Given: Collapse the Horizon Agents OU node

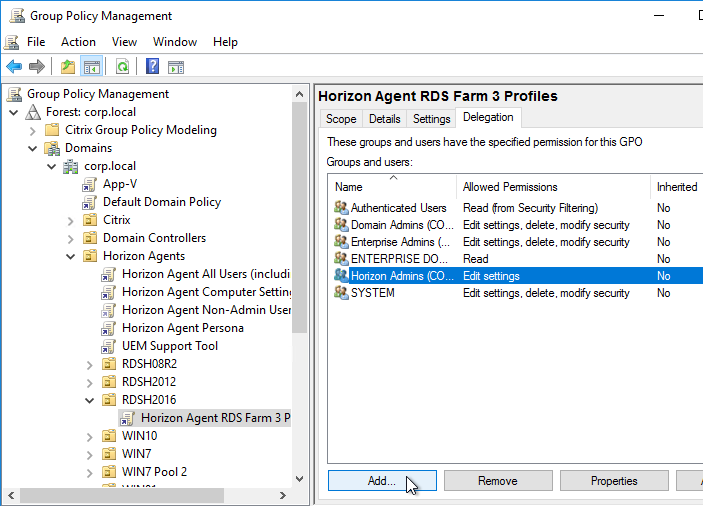Looking at the screenshot, I should [x=71, y=257].
